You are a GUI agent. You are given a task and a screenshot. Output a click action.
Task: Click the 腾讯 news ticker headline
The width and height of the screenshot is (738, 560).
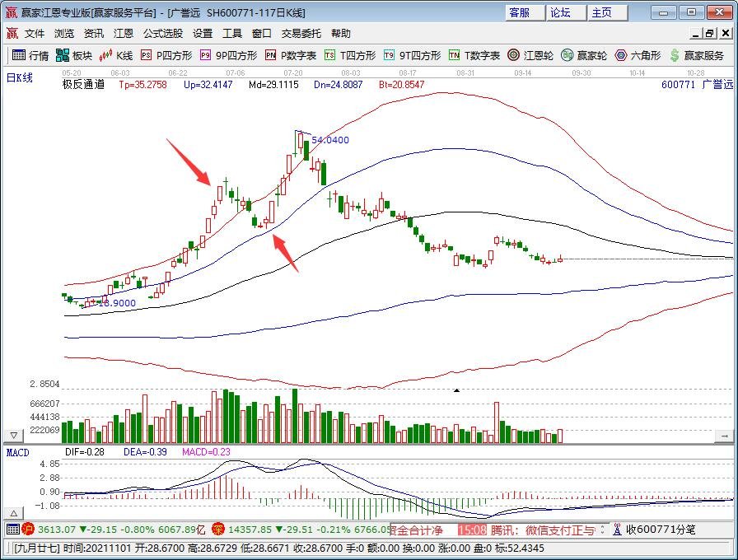pos(543,530)
